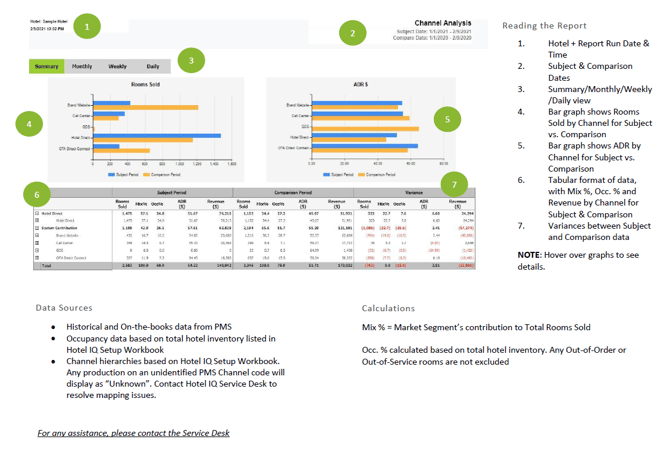Click the green callout marker number 7
Image resolution: width=670 pixels, height=449 pixels.
pos(454,184)
